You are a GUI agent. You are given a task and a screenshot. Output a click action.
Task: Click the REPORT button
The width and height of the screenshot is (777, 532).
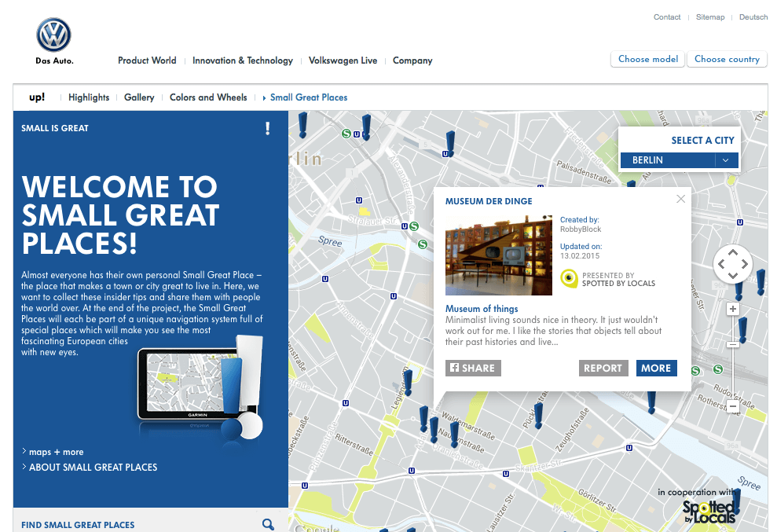click(x=603, y=368)
